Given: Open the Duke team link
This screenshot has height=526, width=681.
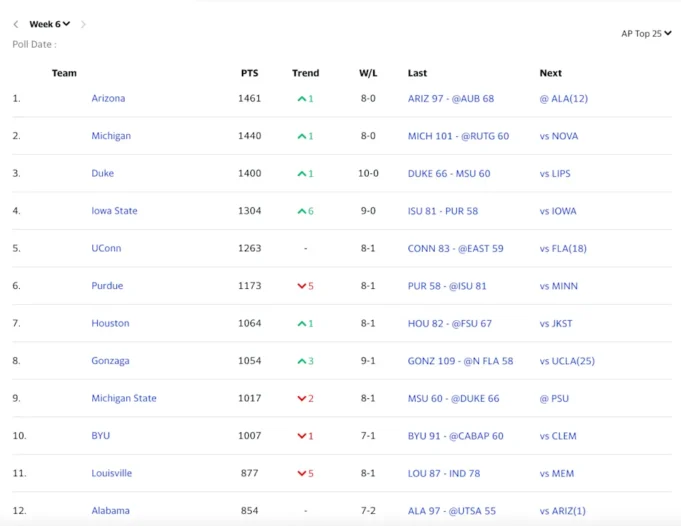Looking at the screenshot, I should tap(102, 173).
